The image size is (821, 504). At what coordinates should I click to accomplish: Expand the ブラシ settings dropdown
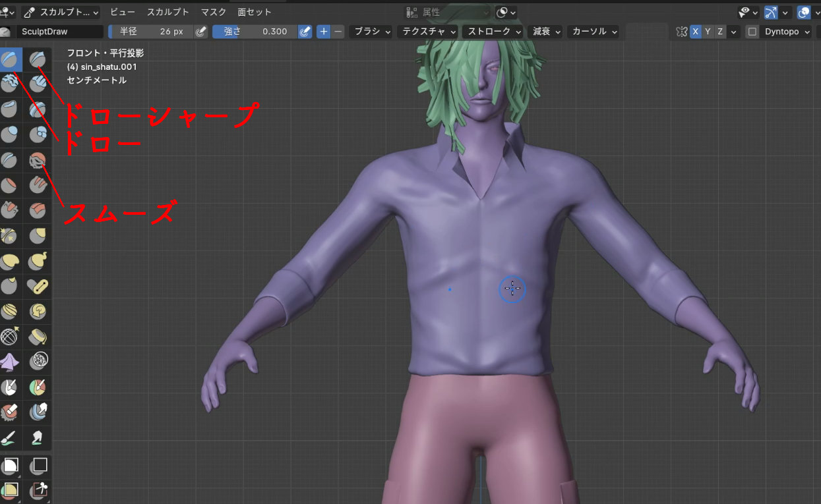[371, 31]
